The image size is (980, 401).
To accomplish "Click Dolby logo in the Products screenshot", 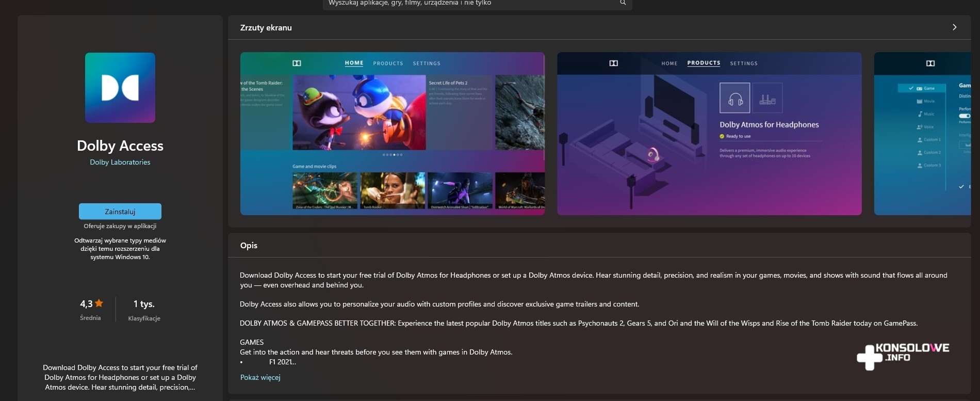I will [x=613, y=63].
